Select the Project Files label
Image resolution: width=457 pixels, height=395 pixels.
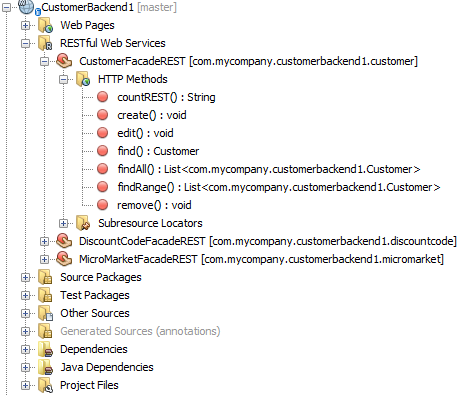89,385
